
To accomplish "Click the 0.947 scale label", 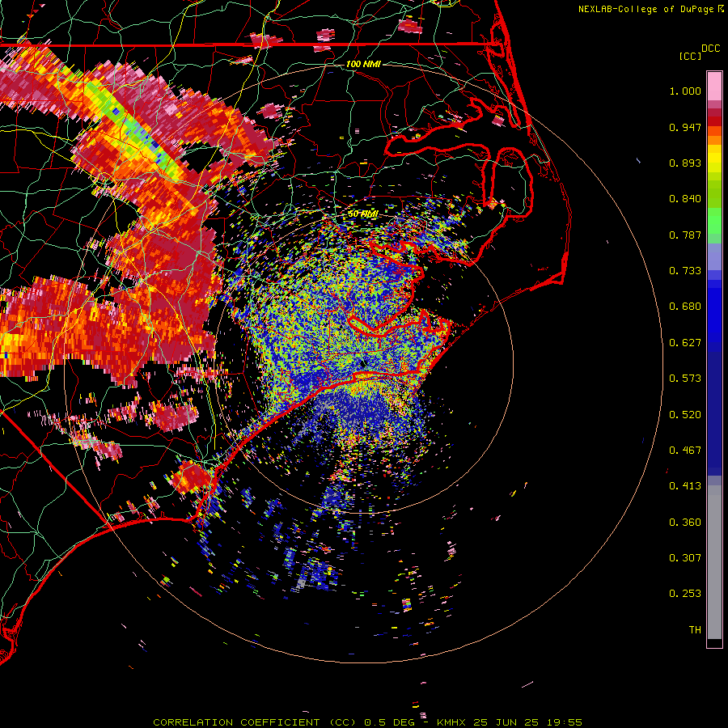I will [x=685, y=127].
